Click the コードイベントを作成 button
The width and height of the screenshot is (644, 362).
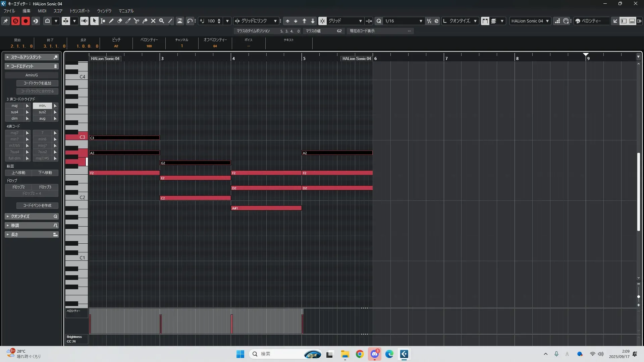point(37,205)
